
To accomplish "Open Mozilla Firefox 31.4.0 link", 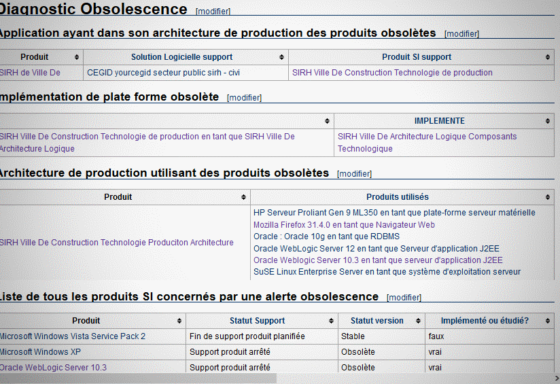I will click(344, 225).
